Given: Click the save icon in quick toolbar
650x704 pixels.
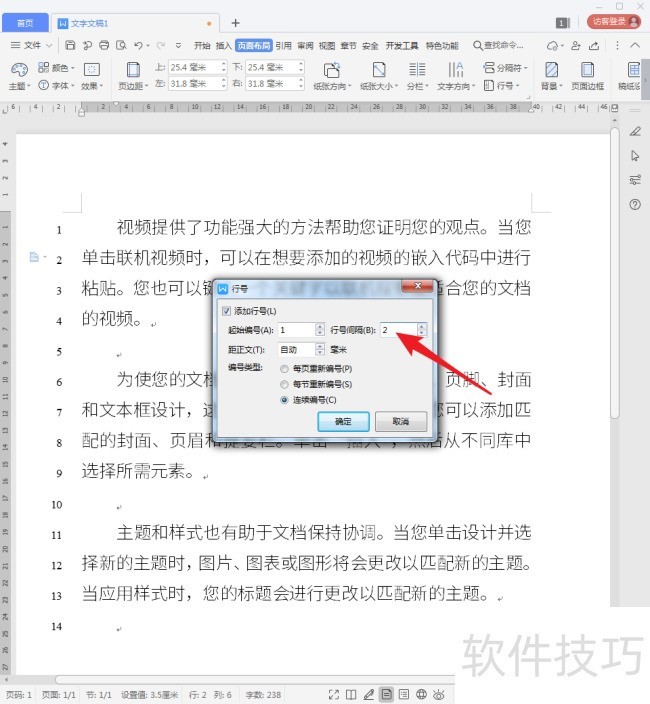Looking at the screenshot, I should (70, 45).
